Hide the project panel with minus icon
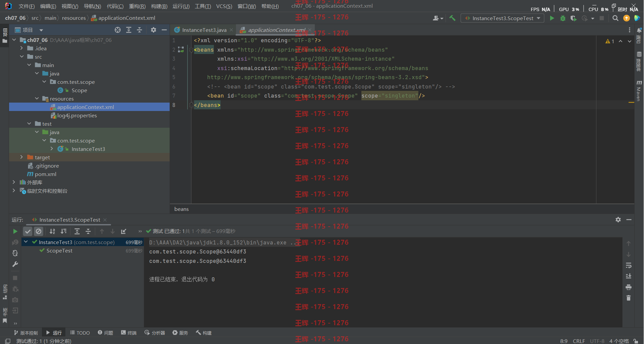Image resolution: width=644 pixels, height=344 pixels. tap(164, 30)
